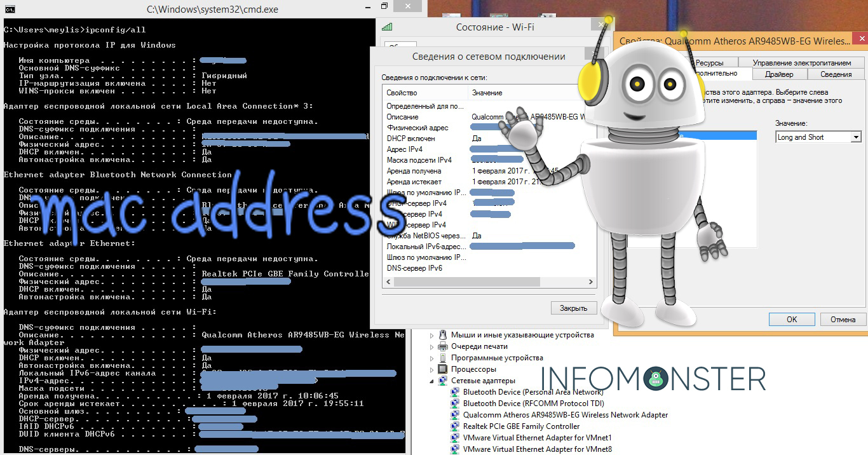Collapse the Сетевые адаптеры node
Screen dimensions: 868x455
[x=432, y=381]
